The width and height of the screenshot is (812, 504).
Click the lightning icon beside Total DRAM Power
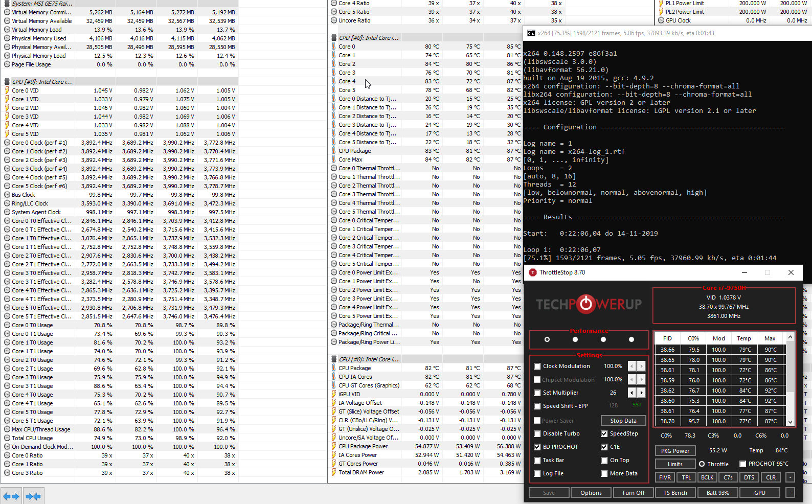[334, 472]
